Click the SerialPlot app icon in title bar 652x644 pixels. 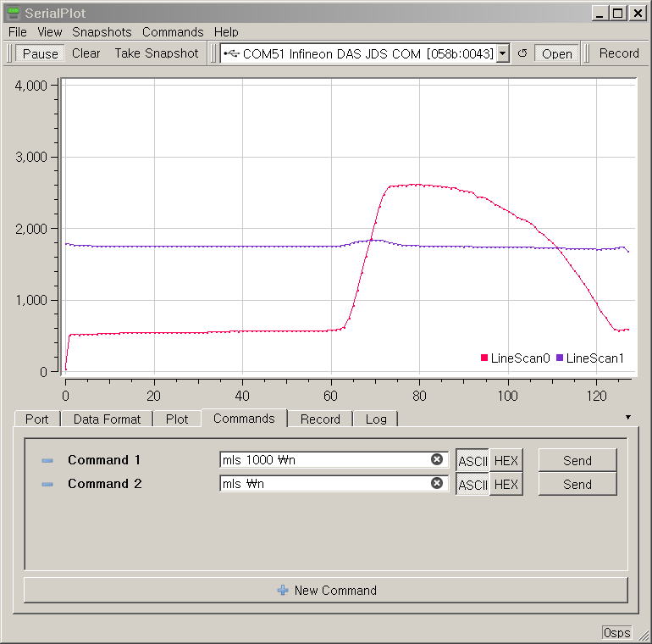click(14, 14)
